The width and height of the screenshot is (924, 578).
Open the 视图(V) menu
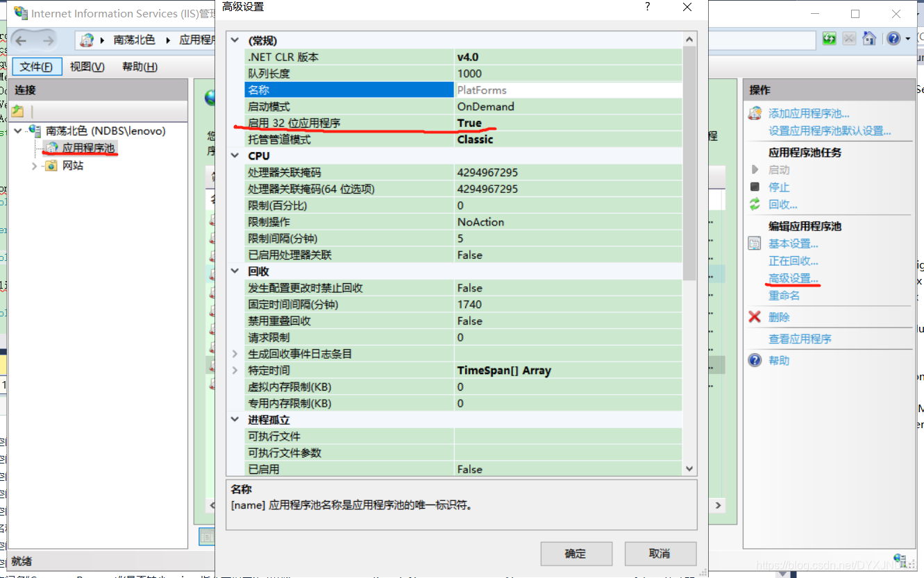click(x=87, y=67)
